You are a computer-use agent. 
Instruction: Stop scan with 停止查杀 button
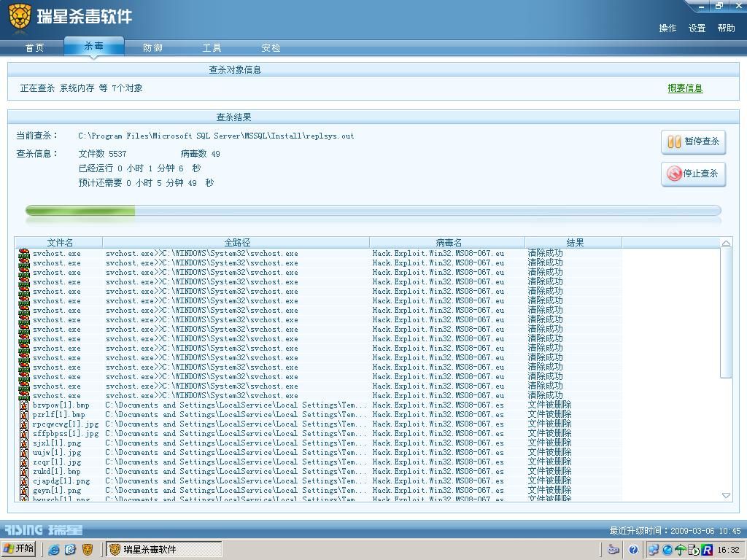tap(693, 174)
